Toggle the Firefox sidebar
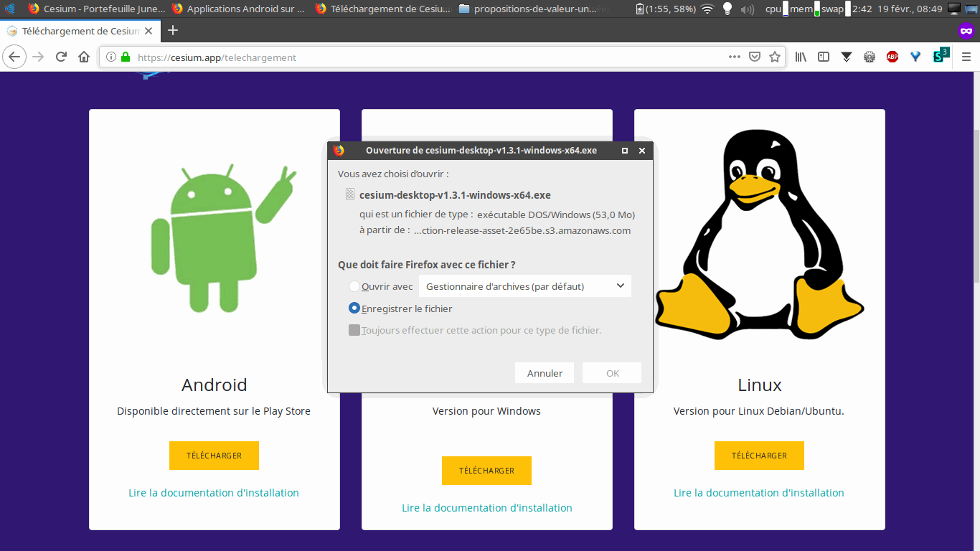The width and height of the screenshot is (980, 551). (824, 57)
